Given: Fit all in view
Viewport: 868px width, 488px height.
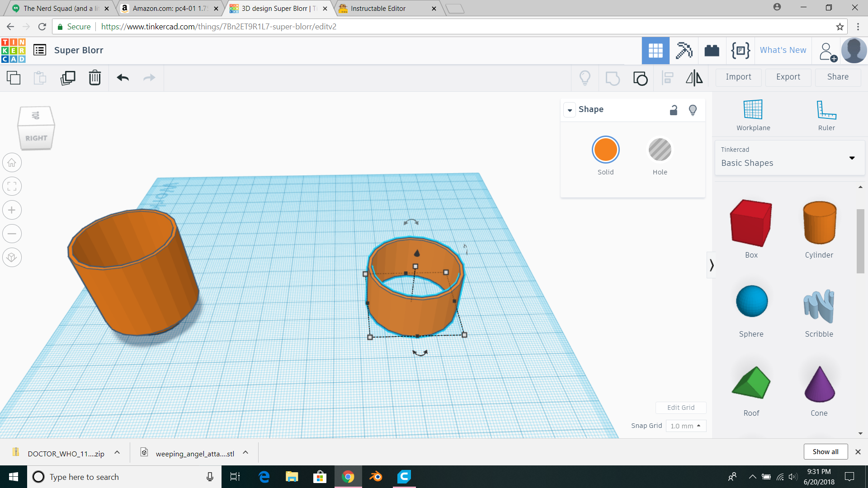Looking at the screenshot, I should (x=12, y=186).
